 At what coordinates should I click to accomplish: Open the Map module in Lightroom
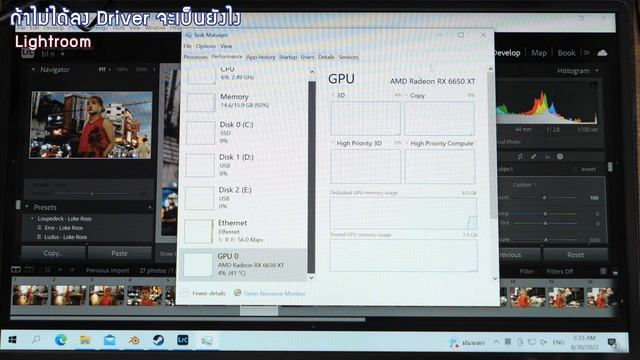pos(539,53)
